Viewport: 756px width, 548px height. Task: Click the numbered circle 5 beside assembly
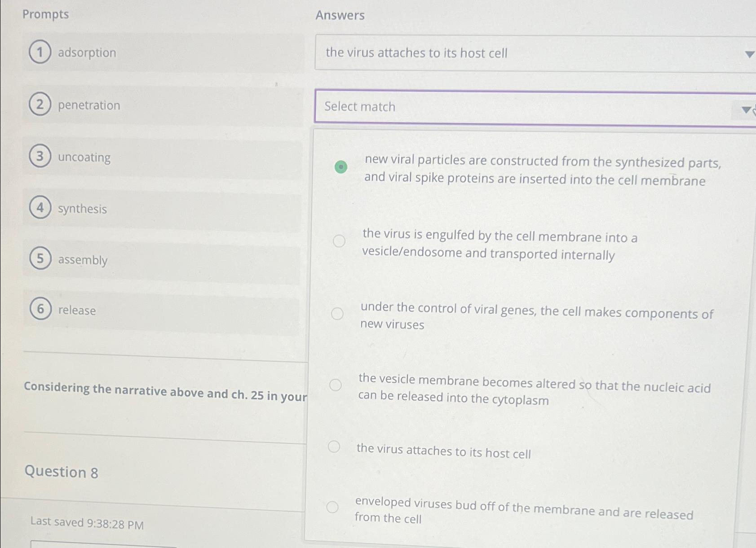(x=40, y=259)
